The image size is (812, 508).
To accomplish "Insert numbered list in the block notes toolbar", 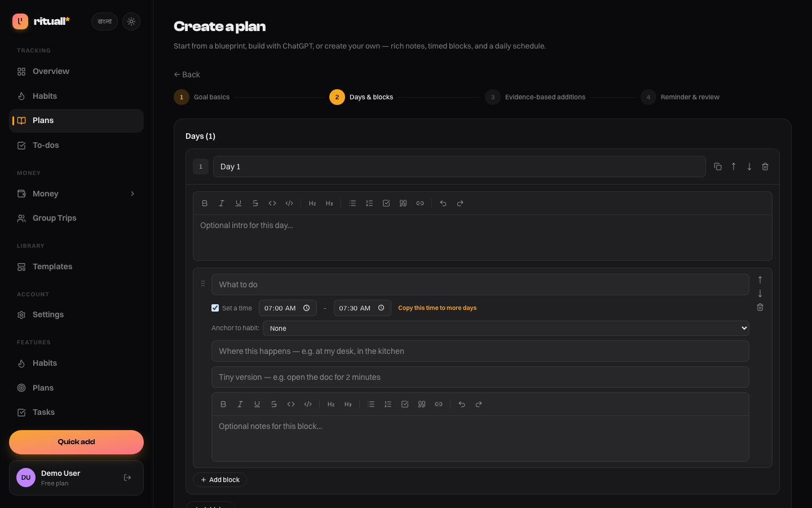I will [388, 404].
